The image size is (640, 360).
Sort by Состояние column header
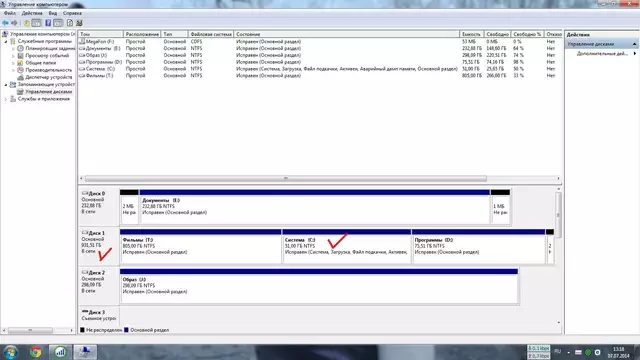[347, 34]
